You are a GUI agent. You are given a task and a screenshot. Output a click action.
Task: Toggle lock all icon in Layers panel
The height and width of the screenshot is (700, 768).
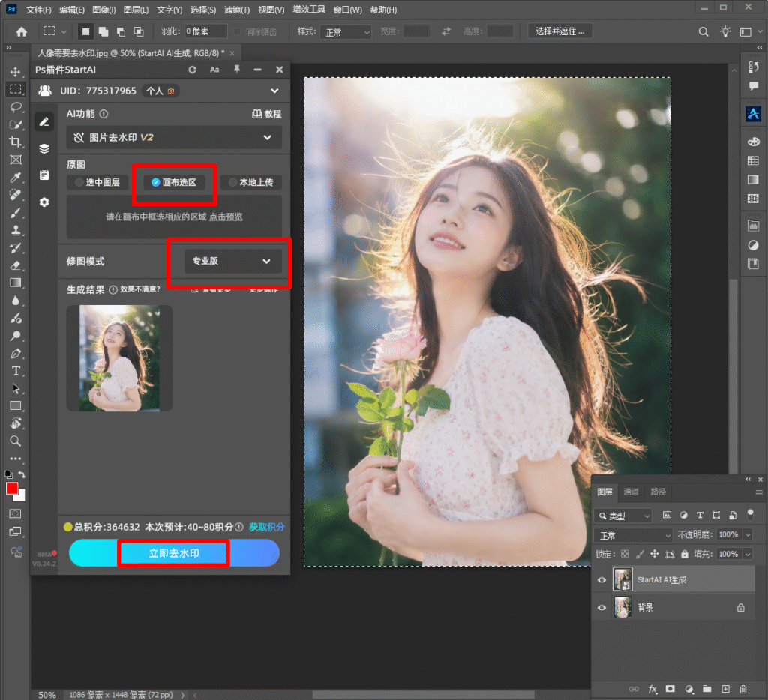684,554
